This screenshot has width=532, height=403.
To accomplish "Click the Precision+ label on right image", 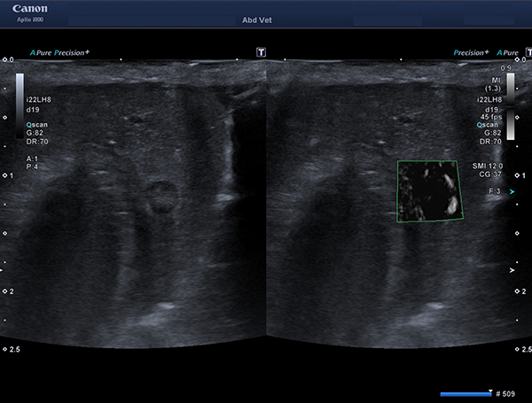I will (x=472, y=52).
